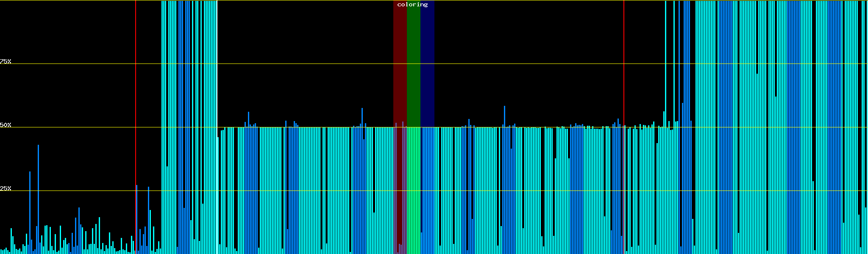Click the 75% axis label
868x254 pixels.
[6, 62]
